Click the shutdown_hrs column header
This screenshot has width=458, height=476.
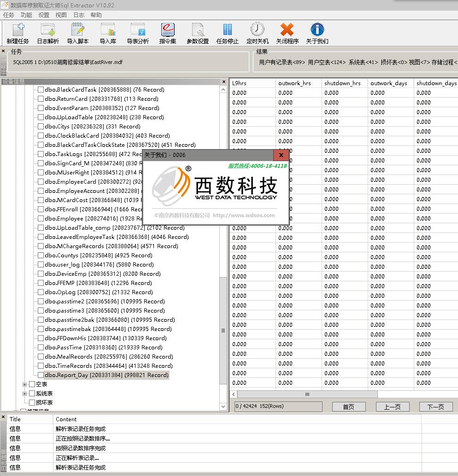(x=345, y=83)
